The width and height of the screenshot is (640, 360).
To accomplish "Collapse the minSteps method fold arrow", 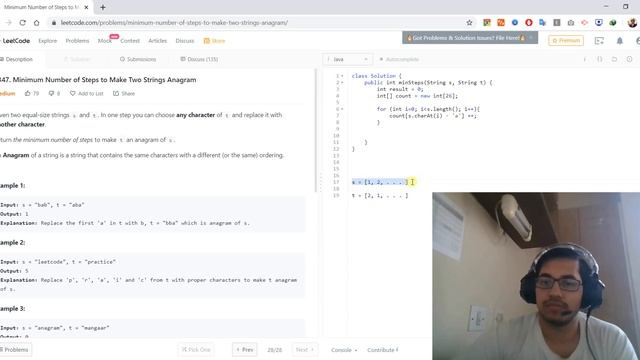I will point(342,82).
